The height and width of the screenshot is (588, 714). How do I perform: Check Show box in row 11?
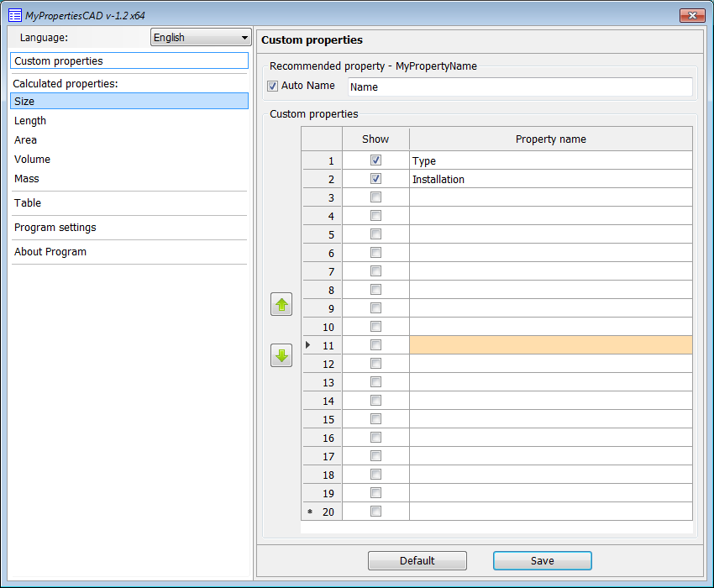tap(375, 344)
